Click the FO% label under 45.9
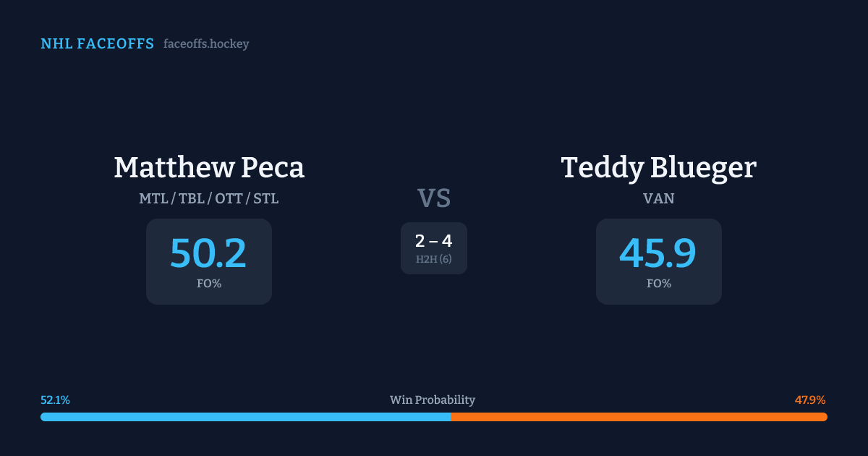The height and width of the screenshot is (456, 868). (658, 284)
